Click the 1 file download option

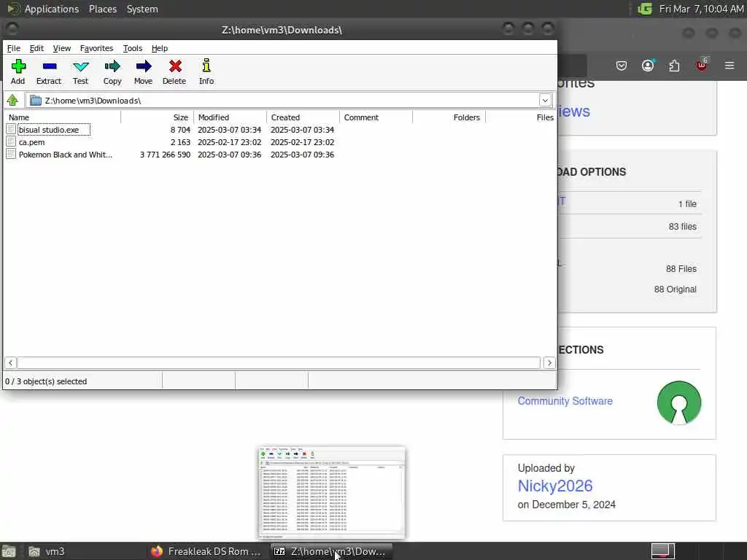687,204
